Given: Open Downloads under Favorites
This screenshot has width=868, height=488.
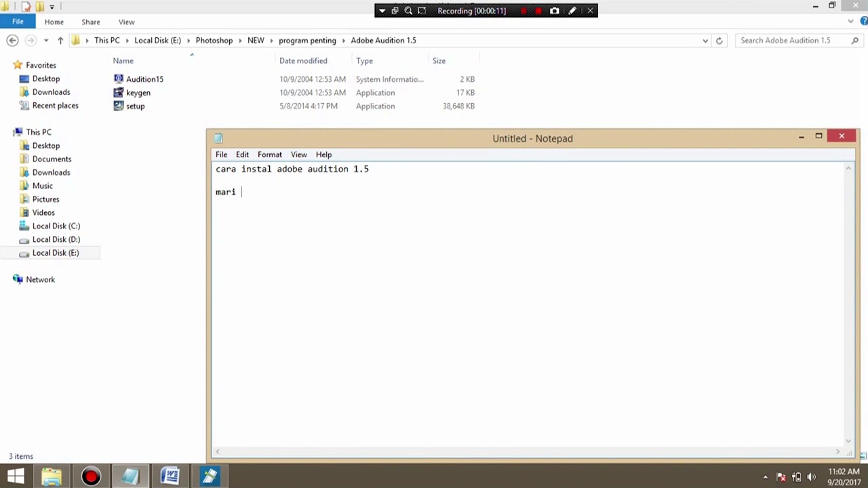Looking at the screenshot, I should tap(51, 92).
